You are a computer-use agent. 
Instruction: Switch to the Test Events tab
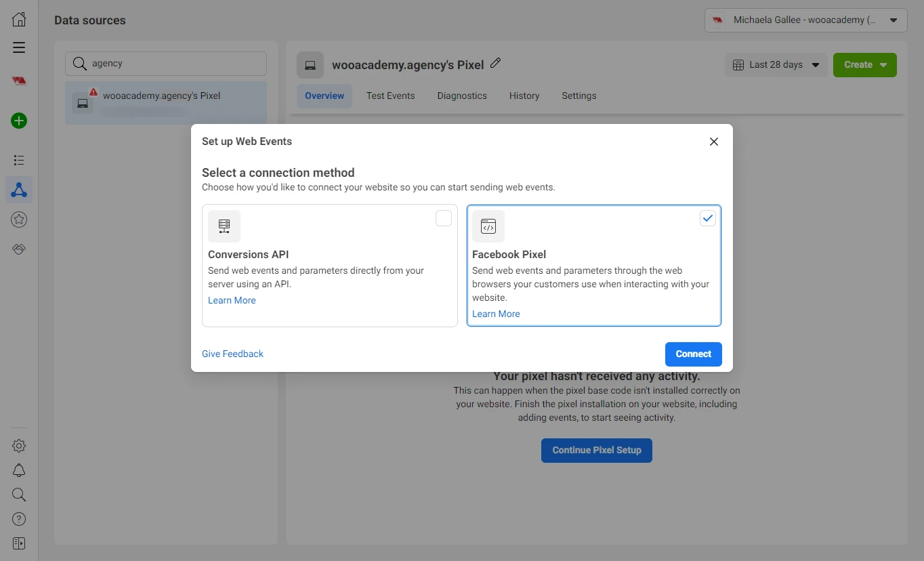(390, 96)
